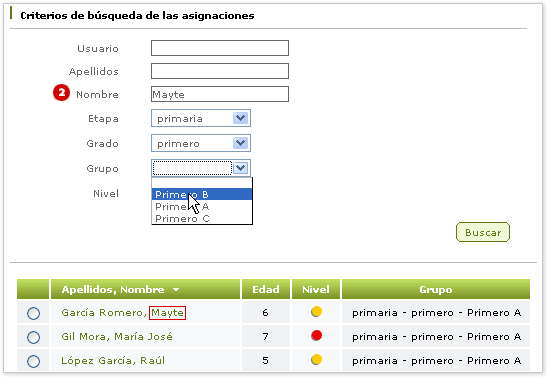Click yellow level dot for García Romero
Image resolution: width=548 pixels, height=378 pixels.
click(316, 312)
